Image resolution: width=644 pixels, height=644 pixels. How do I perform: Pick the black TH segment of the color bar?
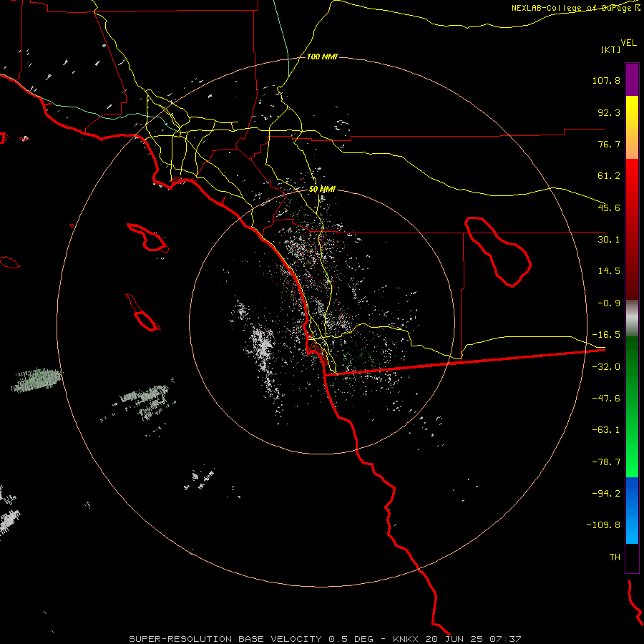[x=632, y=557]
